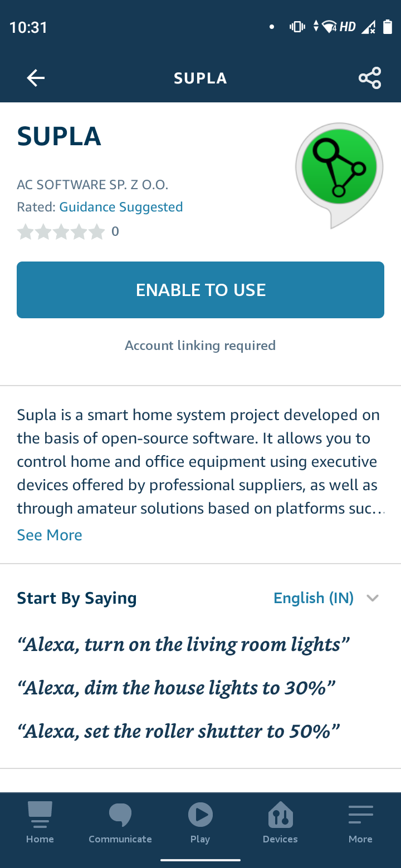This screenshot has width=401, height=868.
Task: Open the English (IN) language dropdown
Action: pyautogui.click(x=314, y=598)
